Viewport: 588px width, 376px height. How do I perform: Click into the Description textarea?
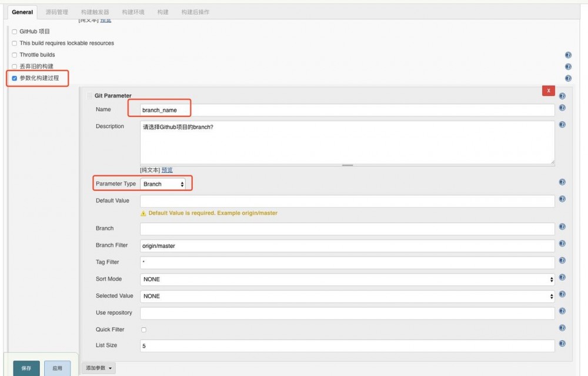(x=348, y=142)
